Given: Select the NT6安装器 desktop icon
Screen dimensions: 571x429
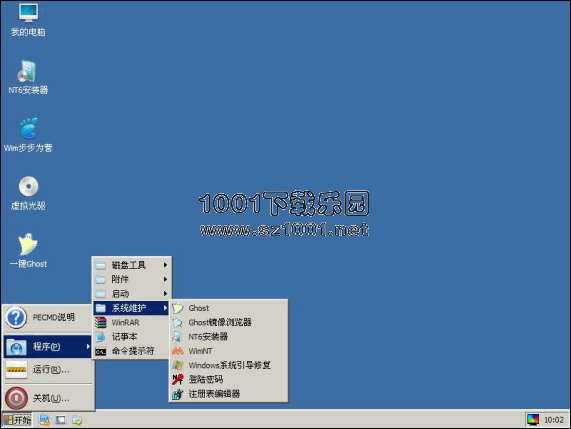Looking at the screenshot, I should (28, 77).
